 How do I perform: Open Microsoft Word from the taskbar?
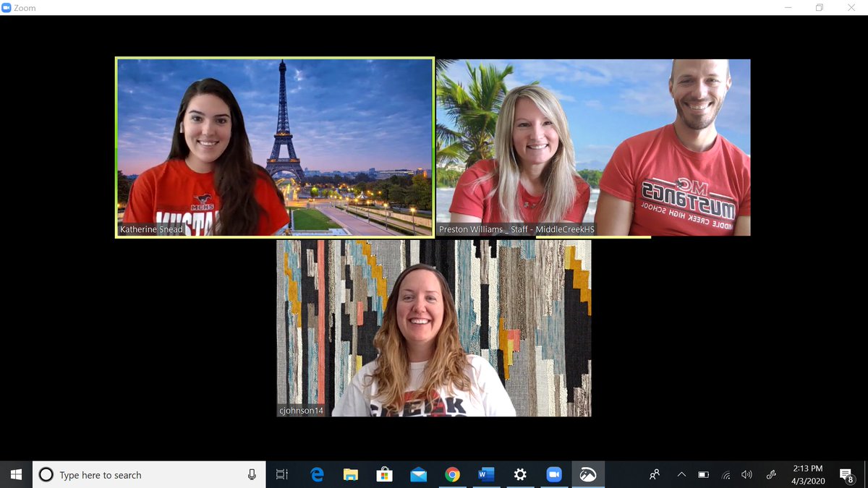(x=486, y=475)
